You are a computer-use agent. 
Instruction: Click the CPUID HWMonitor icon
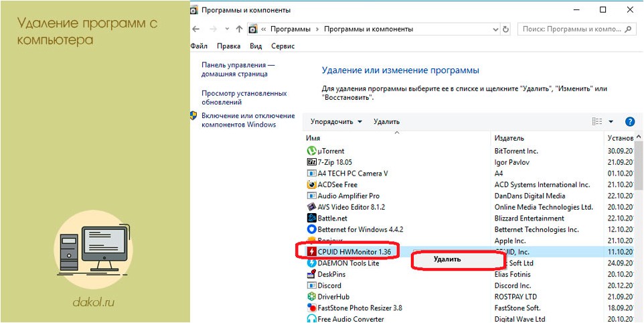click(311, 251)
